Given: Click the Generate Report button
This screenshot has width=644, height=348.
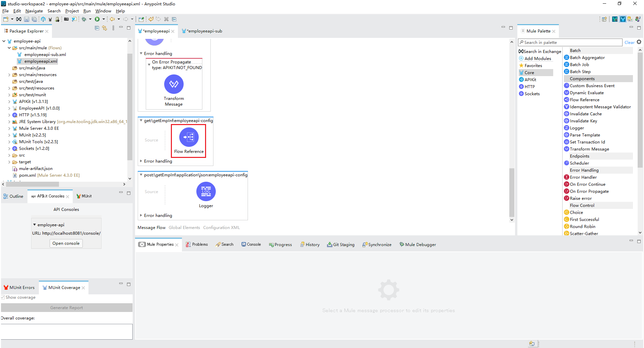Looking at the screenshot, I should [x=66, y=308].
